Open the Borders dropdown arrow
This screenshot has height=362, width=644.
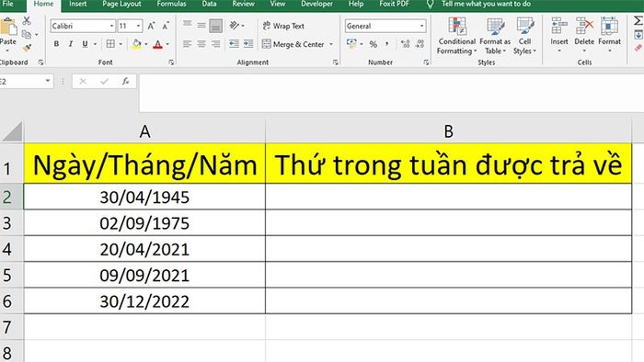tap(121, 44)
